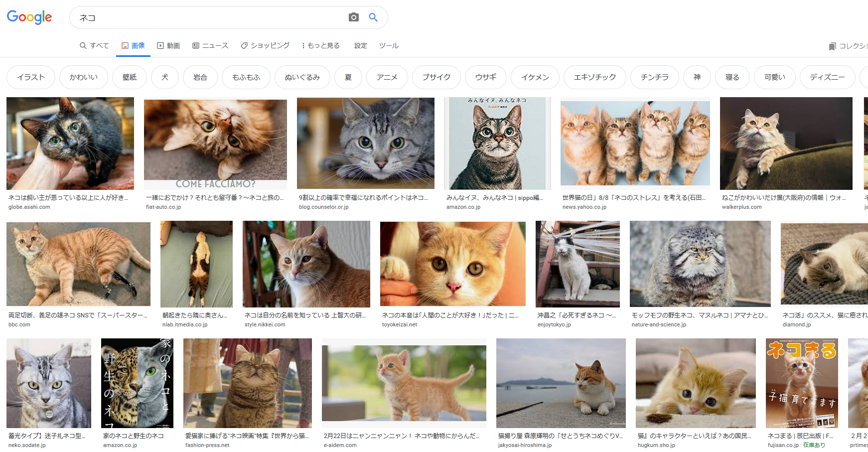This screenshot has width=868, height=452.
Task: Open nlab.itmedia.co.jp sleeping cat image
Action: click(196, 264)
